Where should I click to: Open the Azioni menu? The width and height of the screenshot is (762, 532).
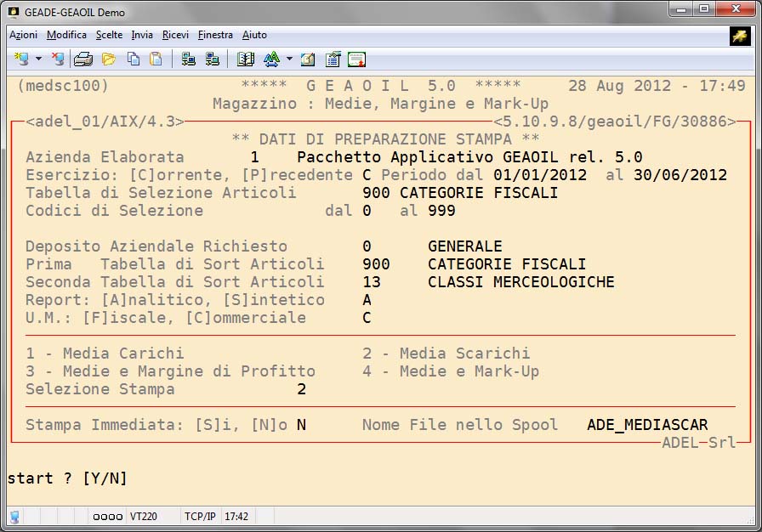click(23, 35)
